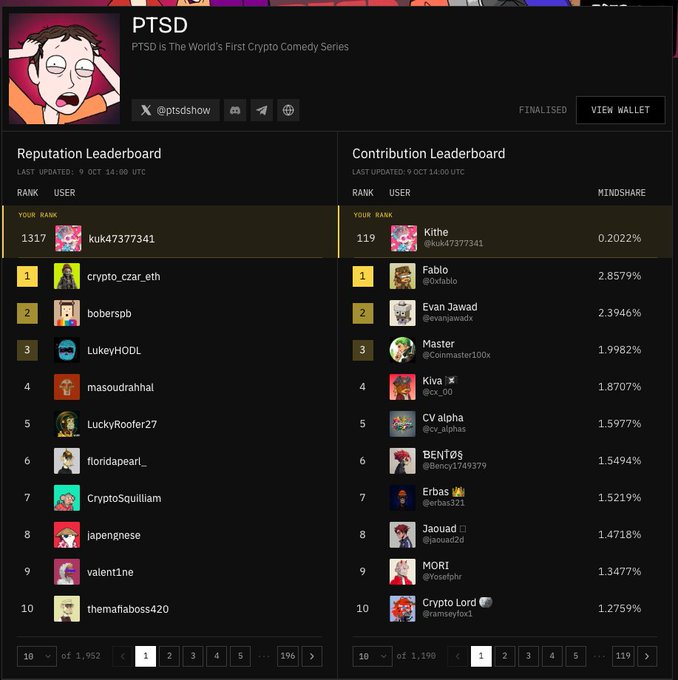The height and width of the screenshot is (680, 678).
Task: Click the japengnese username
Action: [114, 536]
